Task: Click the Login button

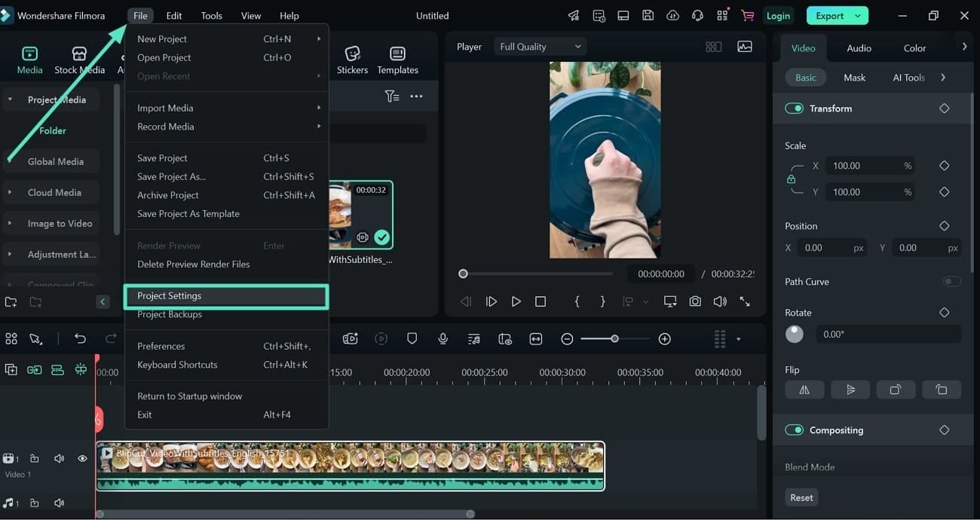Action: click(777, 16)
